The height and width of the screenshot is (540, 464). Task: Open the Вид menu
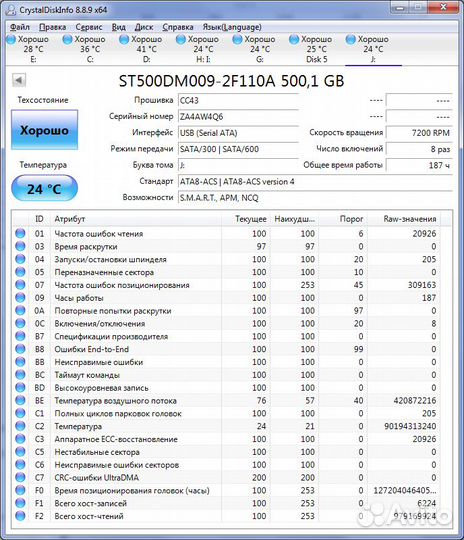coord(118,27)
